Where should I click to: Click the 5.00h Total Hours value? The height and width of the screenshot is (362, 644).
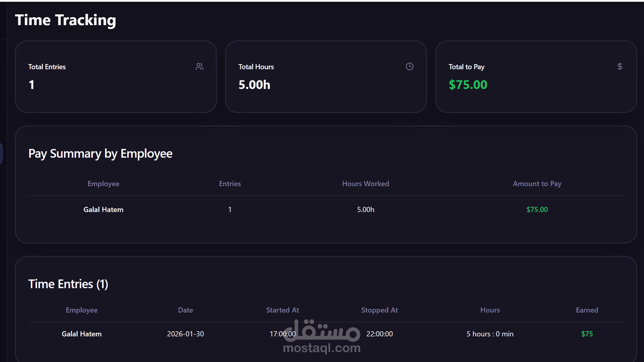click(x=254, y=85)
